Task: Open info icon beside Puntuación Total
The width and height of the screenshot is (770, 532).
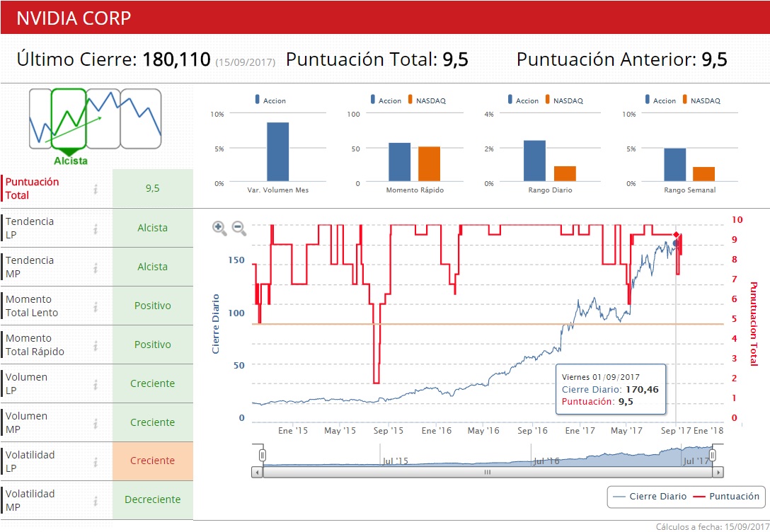Action: 96,189
